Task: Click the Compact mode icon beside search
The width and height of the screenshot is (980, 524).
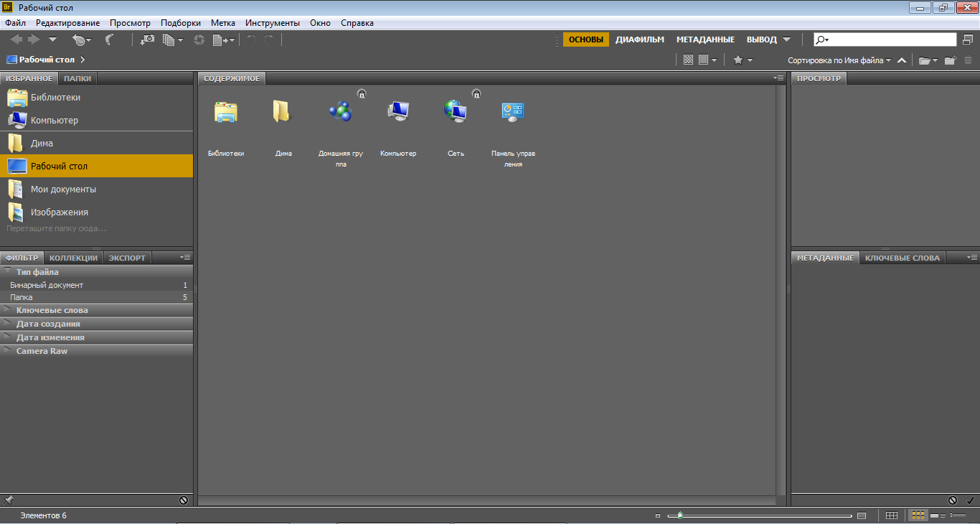Action: [x=969, y=40]
